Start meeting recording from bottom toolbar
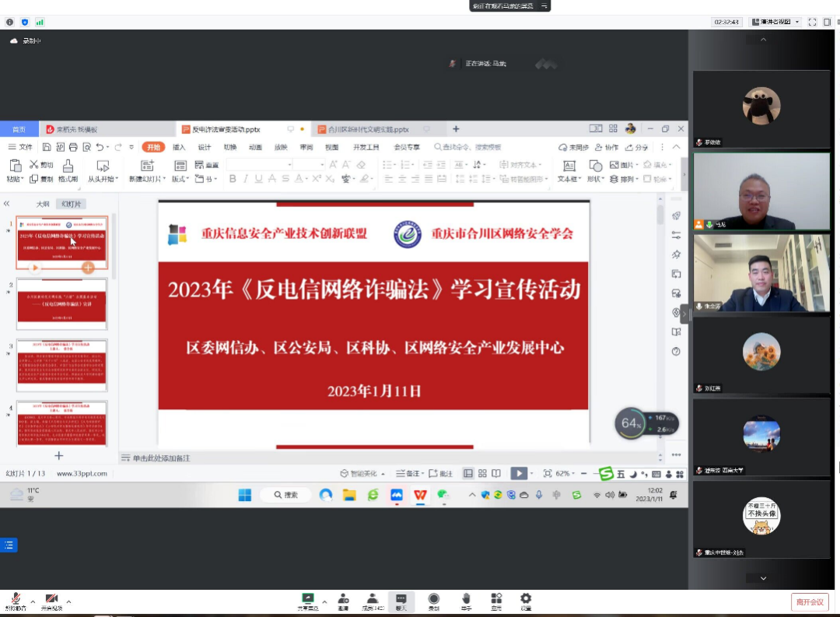The width and height of the screenshot is (840, 617). (433, 600)
